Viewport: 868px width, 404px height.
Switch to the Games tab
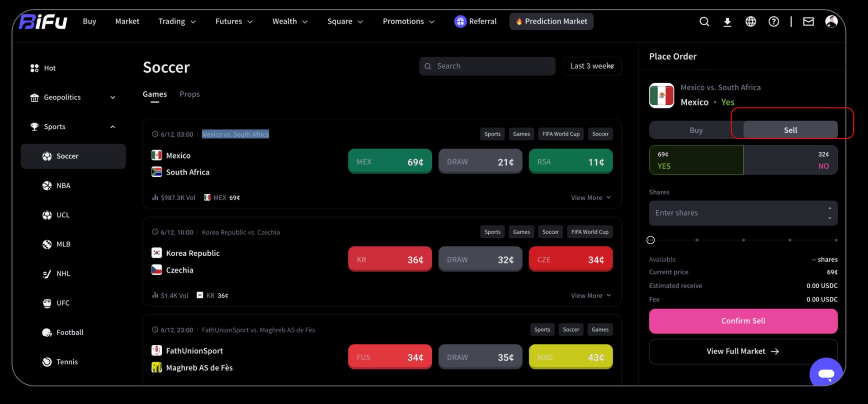coord(155,94)
